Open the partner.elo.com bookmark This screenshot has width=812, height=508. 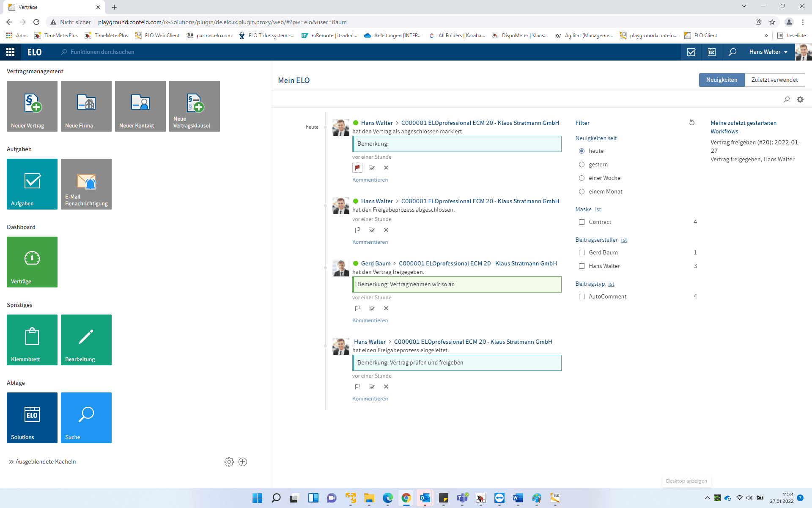(209, 36)
